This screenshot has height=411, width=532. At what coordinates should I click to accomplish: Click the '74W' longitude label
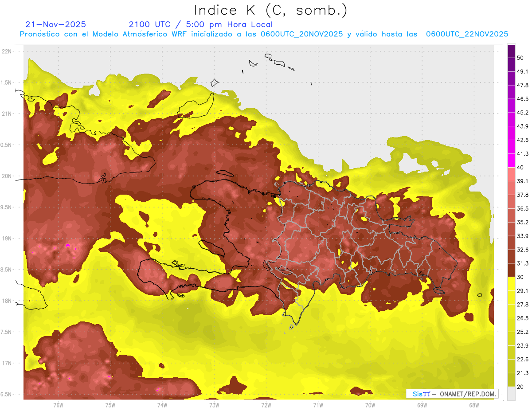tap(162, 405)
